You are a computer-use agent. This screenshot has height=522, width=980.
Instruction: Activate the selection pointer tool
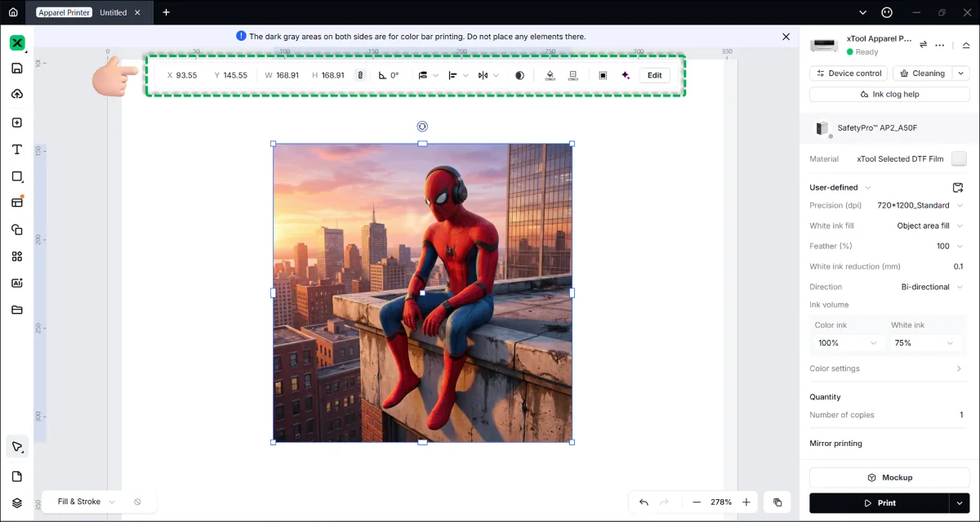17,447
